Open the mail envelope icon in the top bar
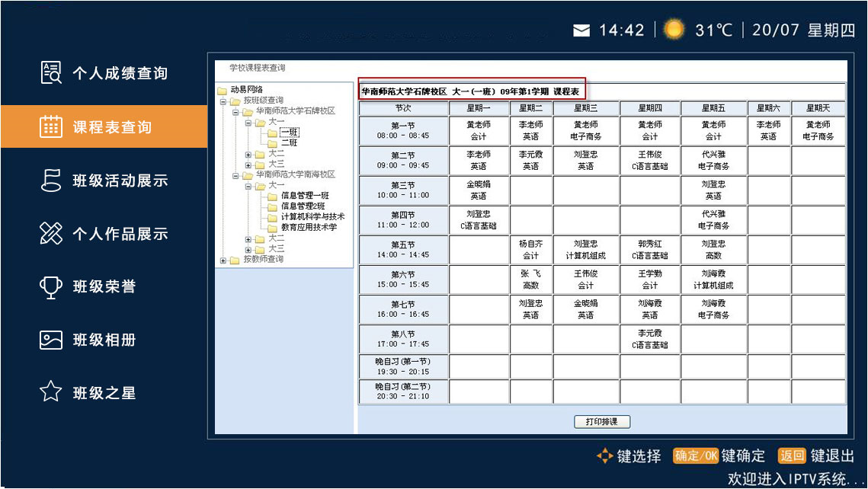Viewport: 868px width, 489px height. click(581, 30)
